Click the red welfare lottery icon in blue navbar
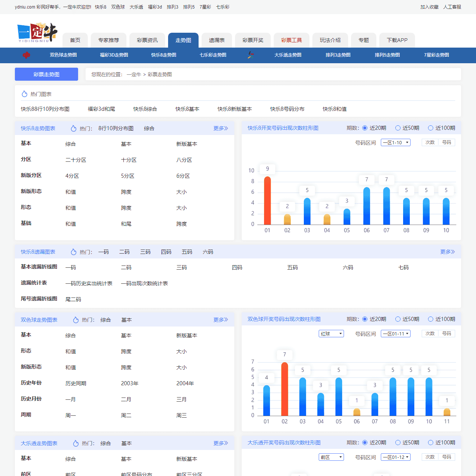This screenshot has height=476, width=476. click(26, 55)
